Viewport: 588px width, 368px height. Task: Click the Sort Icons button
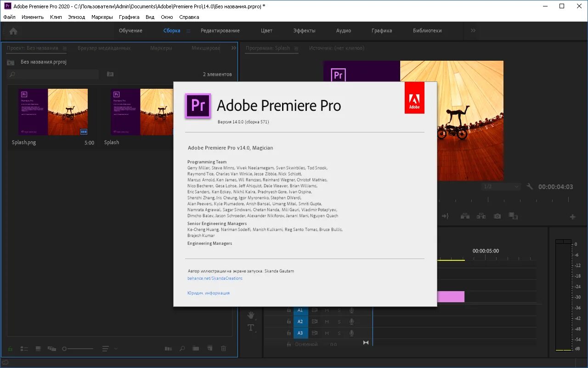pyautogui.click(x=106, y=349)
